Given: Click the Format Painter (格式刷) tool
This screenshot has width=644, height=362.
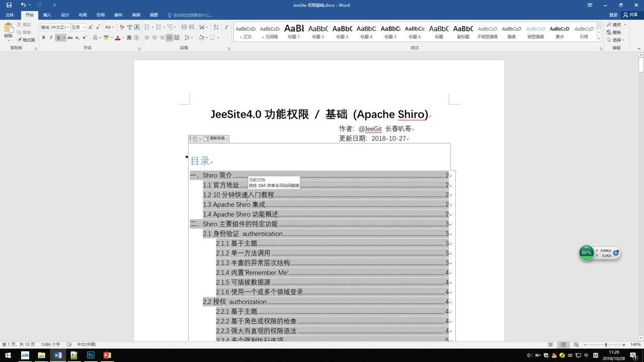Looking at the screenshot, I should [26, 40].
